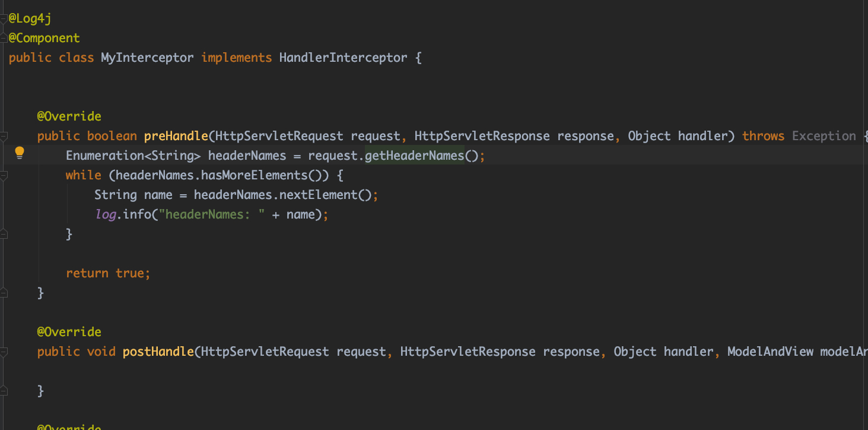Click the @Log4j annotation text
This screenshot has width=868, height=430.
point(30,18)
